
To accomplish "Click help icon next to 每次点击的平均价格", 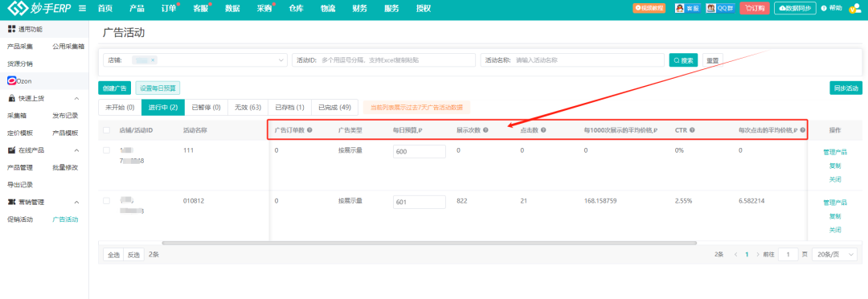I will point(802,130).
